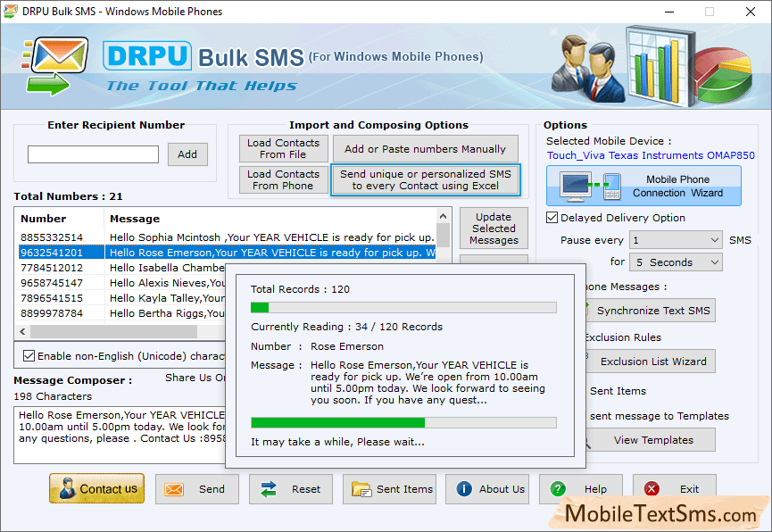Click the Message column header

coord(270,219)
